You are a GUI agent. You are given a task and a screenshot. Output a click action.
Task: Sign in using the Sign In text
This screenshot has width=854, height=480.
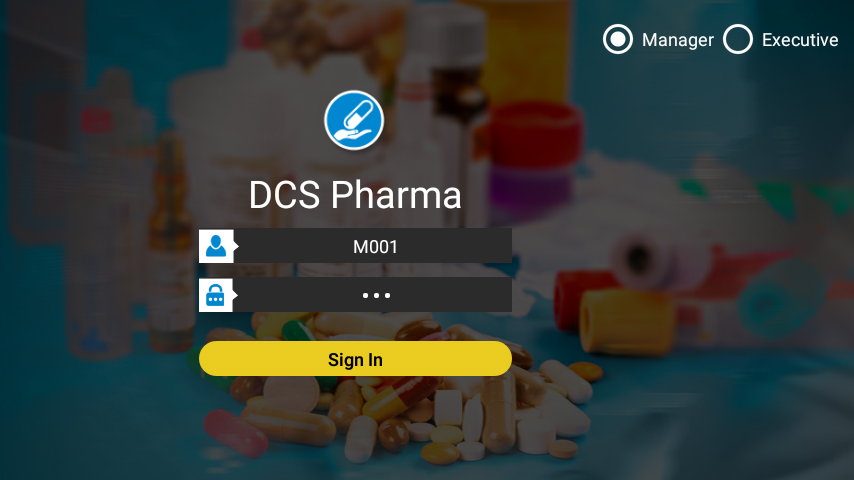coord(355,360)
